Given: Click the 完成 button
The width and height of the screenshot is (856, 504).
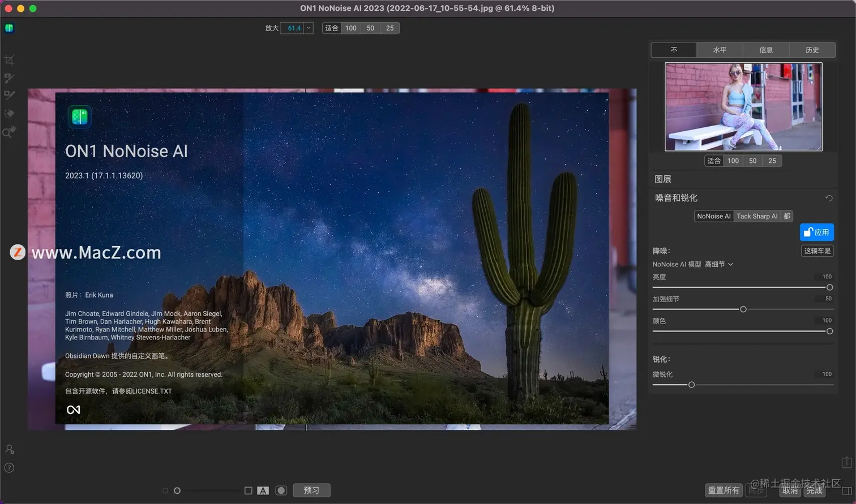Looking at the screenshot, I should tap(814, 490).
